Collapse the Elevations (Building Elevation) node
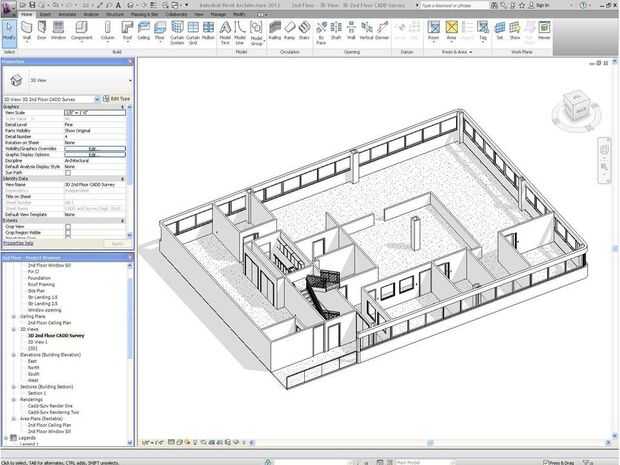This screenshot has width=620, height=465. [14, 355]
